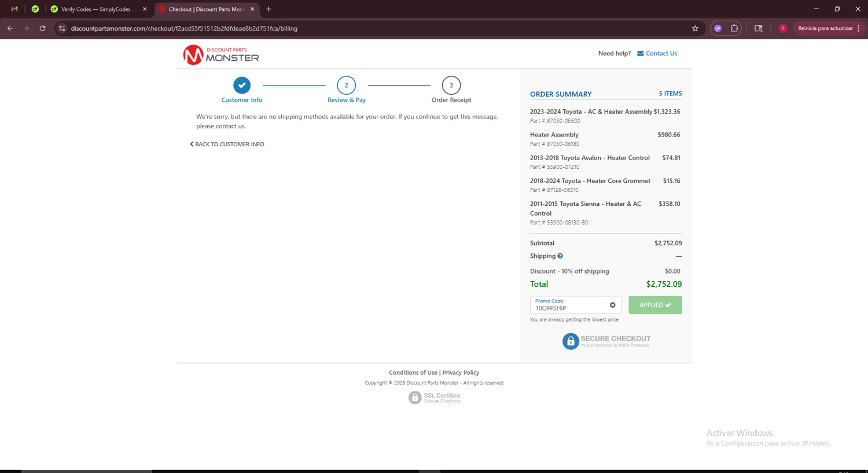
Task: Click step 2 Review & Pay circle
Action: pos(347,85)
